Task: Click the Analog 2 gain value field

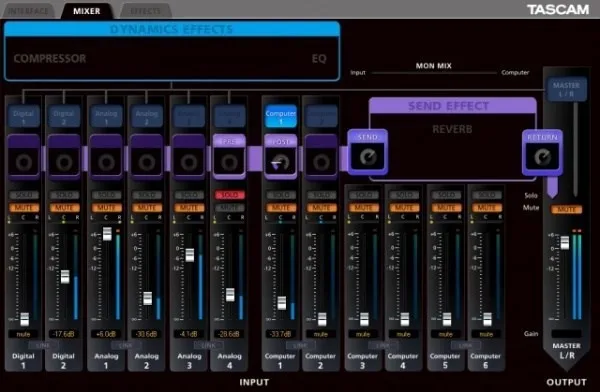Action: point(147,334)
